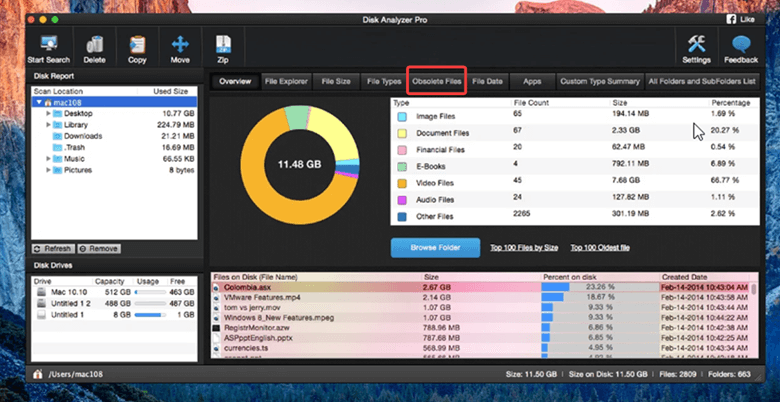
Task: Expand the Desktop folder node
Action: [48, 113]
